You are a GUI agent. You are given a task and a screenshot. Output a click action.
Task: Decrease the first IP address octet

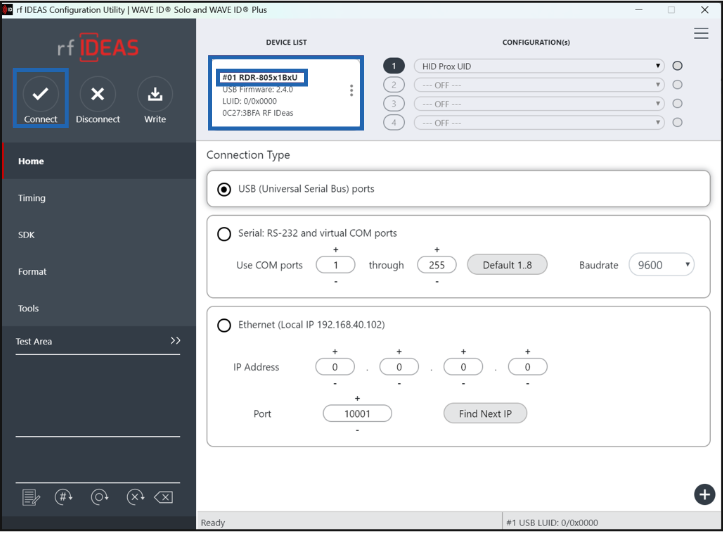(x=335, y=383)
